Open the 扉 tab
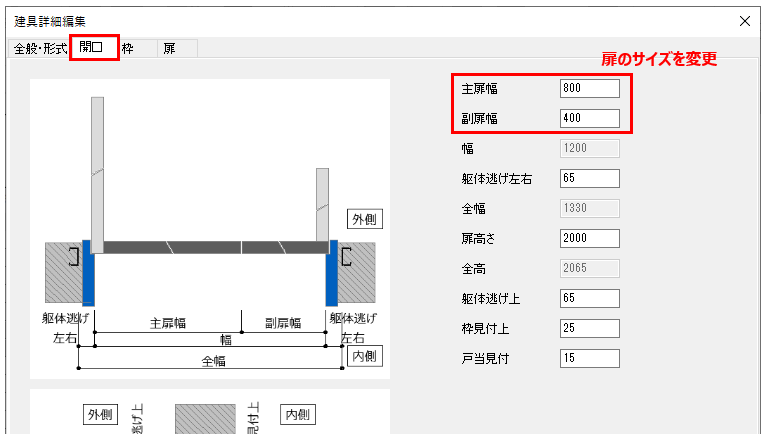This screenshot has width=767, height=434. 177,48
